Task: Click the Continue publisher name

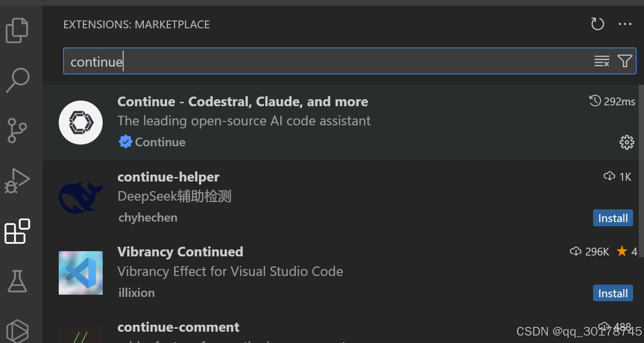Action: pos(160,142)
